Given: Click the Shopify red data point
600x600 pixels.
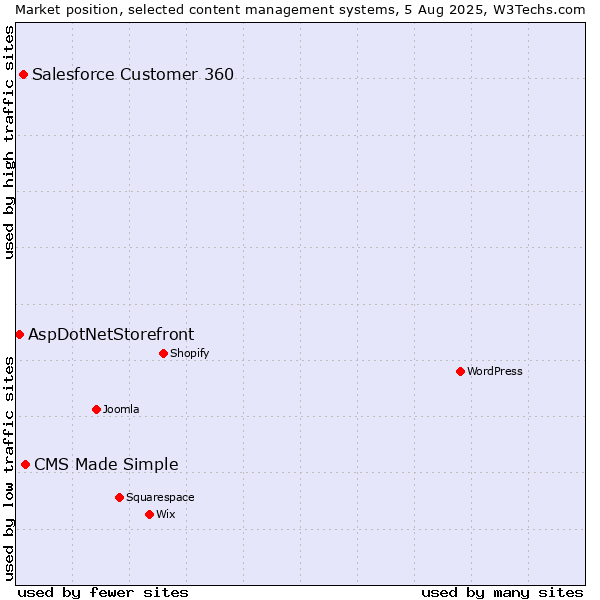Looking at the screenshot, I should 163,354.
